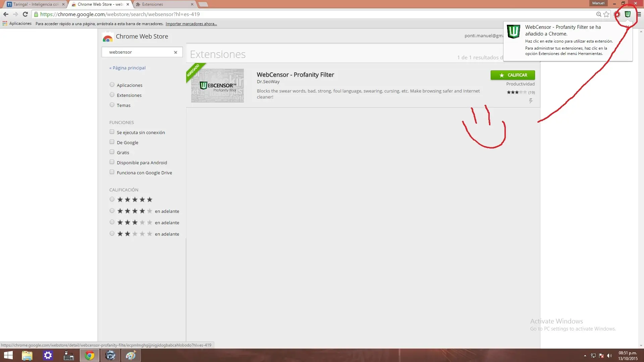This screenshot has width=644, height=362.
Task: Click the red stop-sign extension icon
Action: pos(617,14)
